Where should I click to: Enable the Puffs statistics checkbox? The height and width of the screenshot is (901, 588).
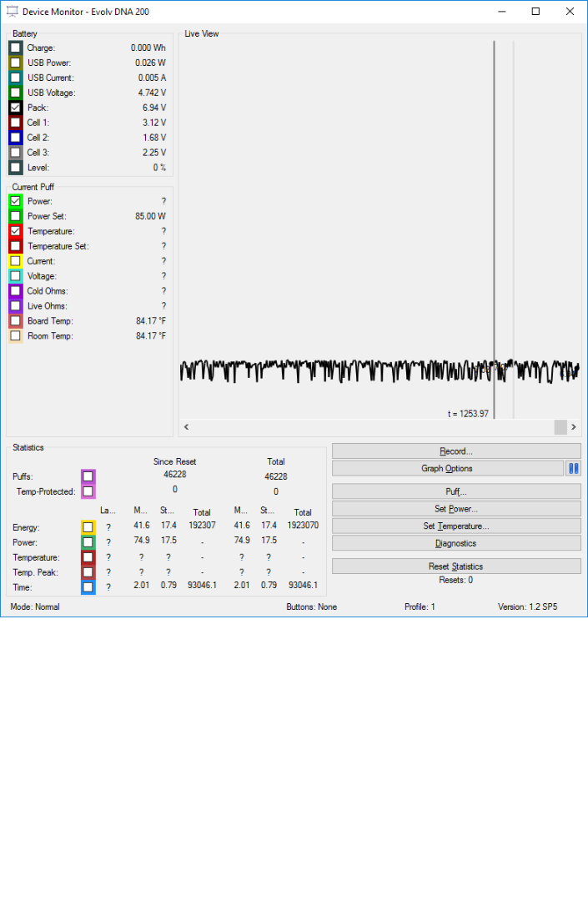coord(88,476)
